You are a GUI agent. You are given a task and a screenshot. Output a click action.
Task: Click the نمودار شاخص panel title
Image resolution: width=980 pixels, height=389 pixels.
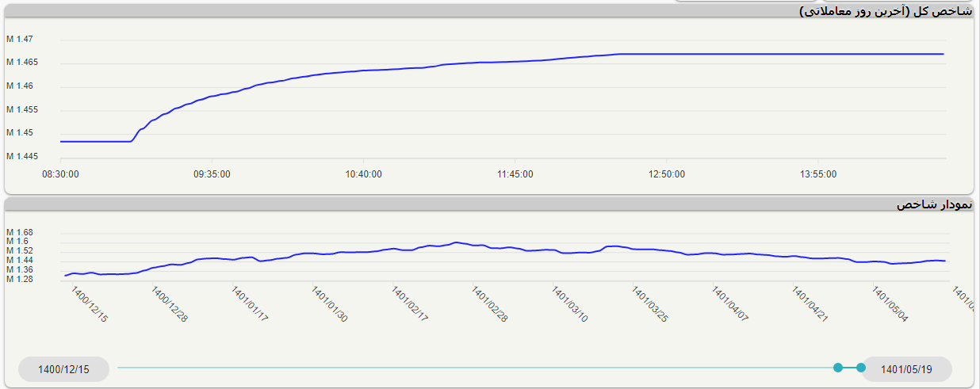(x=934, y=204)
